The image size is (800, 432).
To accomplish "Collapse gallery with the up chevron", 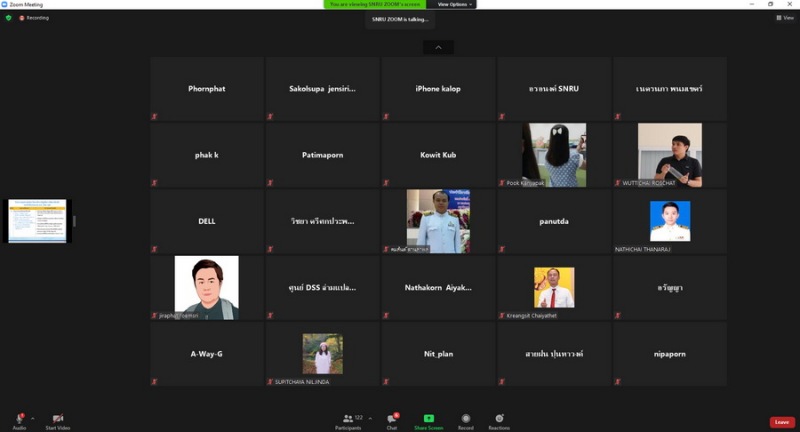I will point(438,47).
